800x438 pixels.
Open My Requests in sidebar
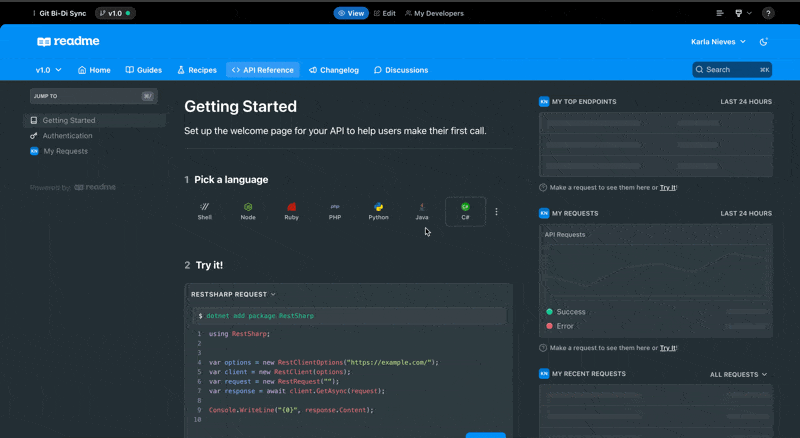pos(59,151)
